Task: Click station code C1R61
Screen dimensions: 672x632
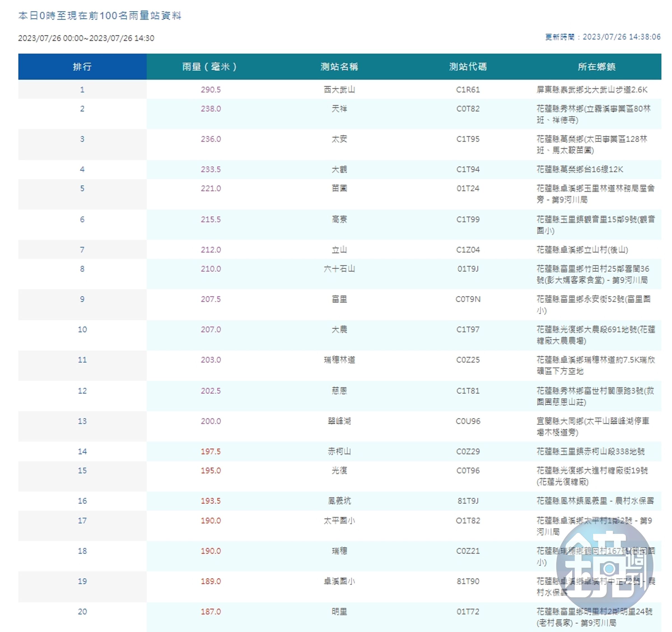Action: click(x=468, y=90)
